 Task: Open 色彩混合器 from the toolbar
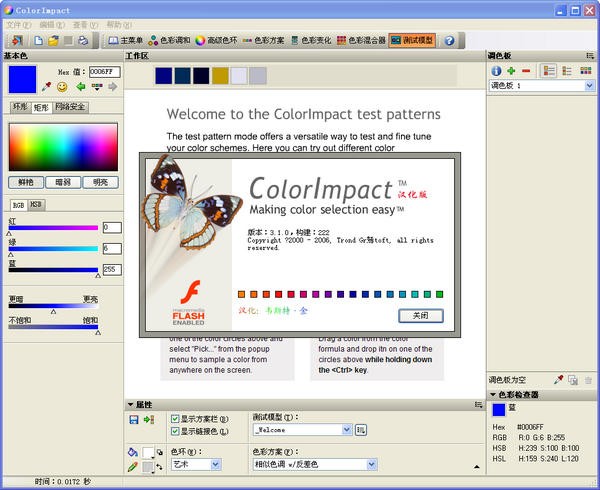coord(361,40)
